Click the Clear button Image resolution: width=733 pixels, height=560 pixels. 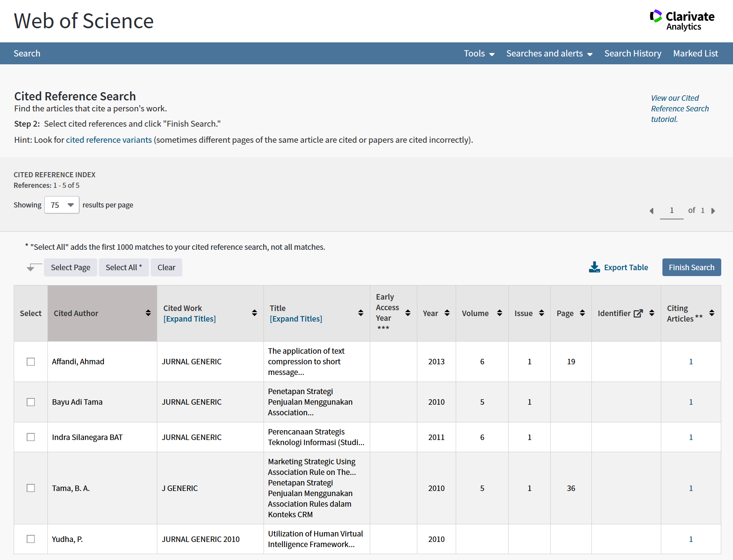[166, 267]
